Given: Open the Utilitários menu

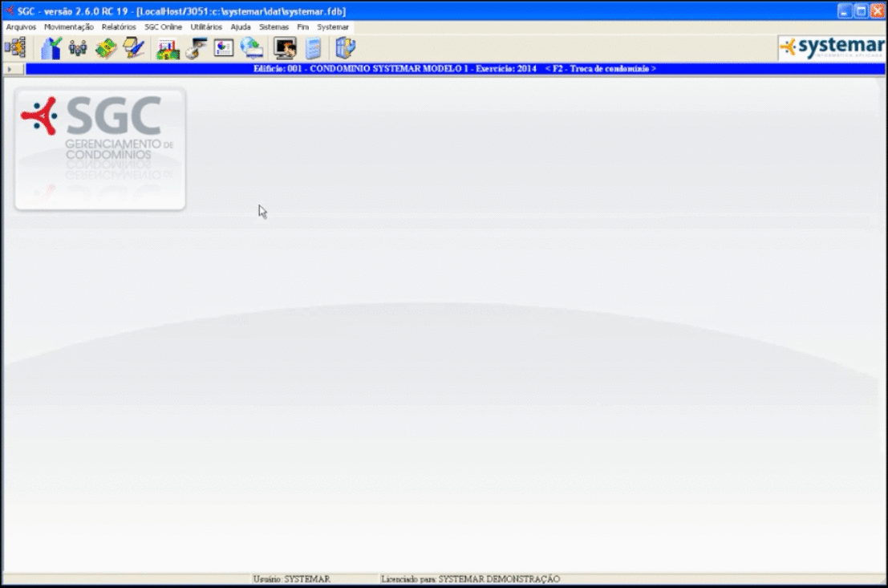Looking at the screenshot, I should pyautogui.click(x=206, y=26).
